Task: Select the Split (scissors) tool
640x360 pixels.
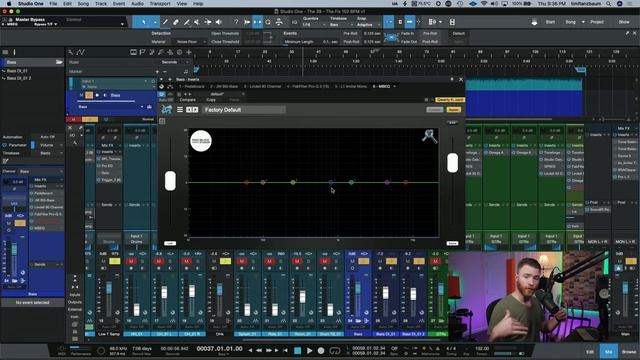Action: (x=165, y=22)
